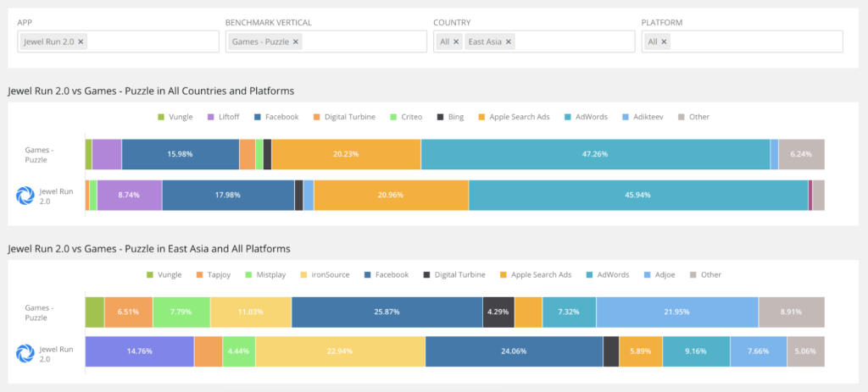
Task: Select the 8.74% Liftoff bar segment
Action: pos(130,196)
